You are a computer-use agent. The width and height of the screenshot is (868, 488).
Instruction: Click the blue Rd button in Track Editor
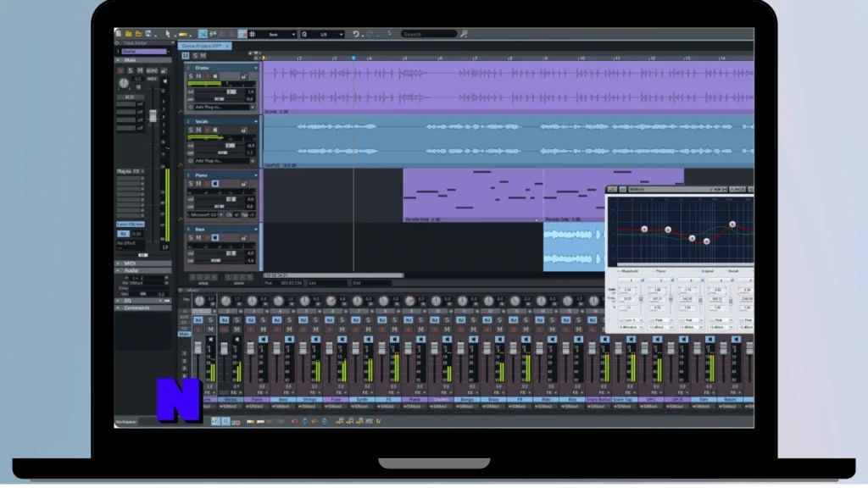tap(123, 234)
